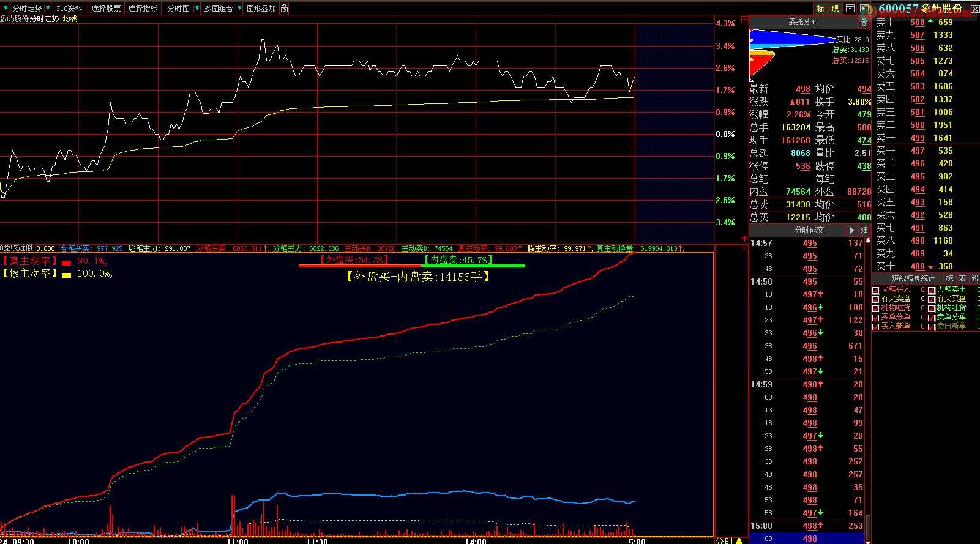Open the 选择股票 menu
This screenshot has width=980, height=544.
pos(106,9)
